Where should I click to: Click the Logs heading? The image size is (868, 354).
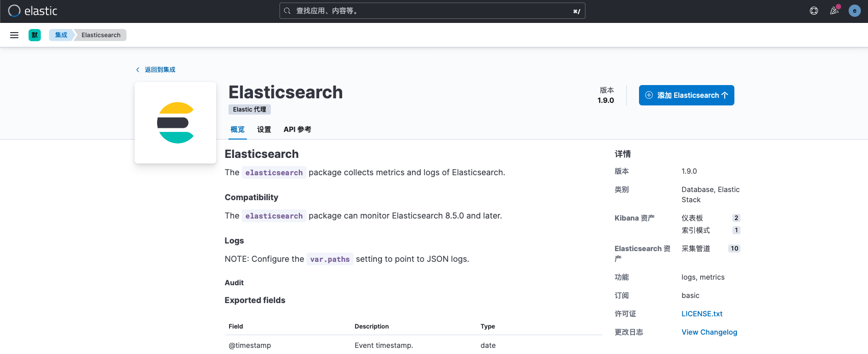(234, 240)
